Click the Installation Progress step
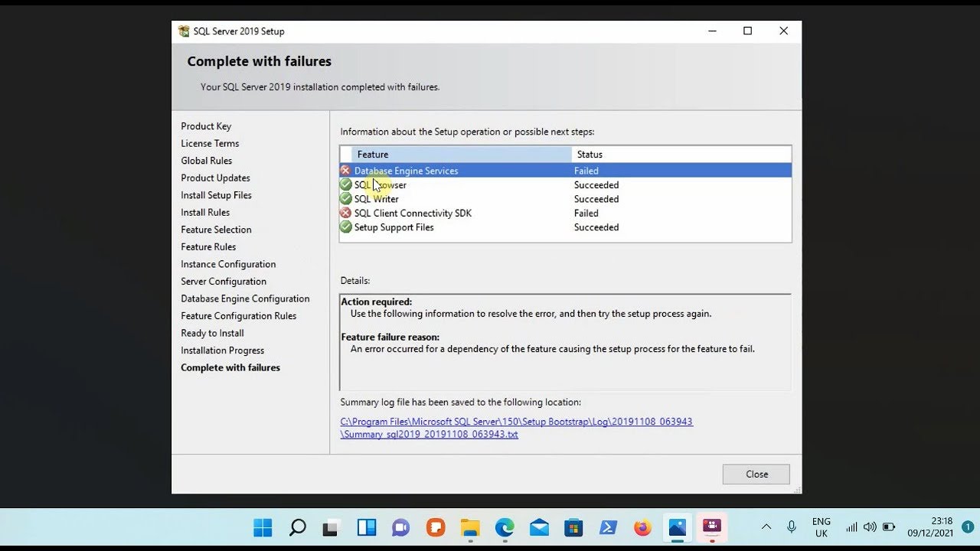 pyautogui.click(x=222, y=350)
